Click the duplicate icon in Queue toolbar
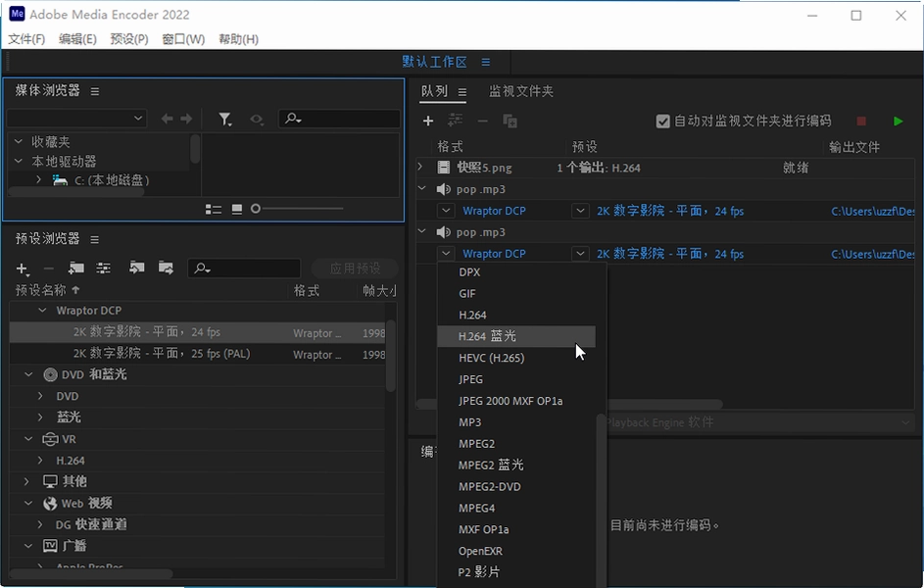The image size is (924, 588). pos(510,122)
